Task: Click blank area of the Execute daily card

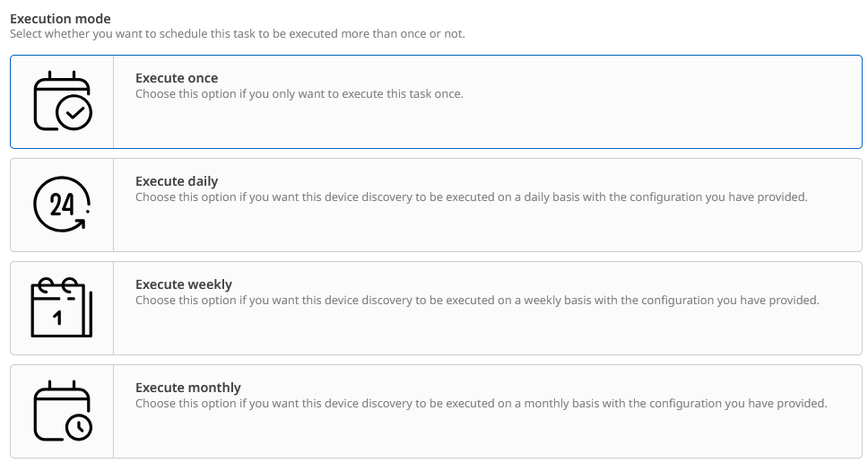Action: pos(538,229)
